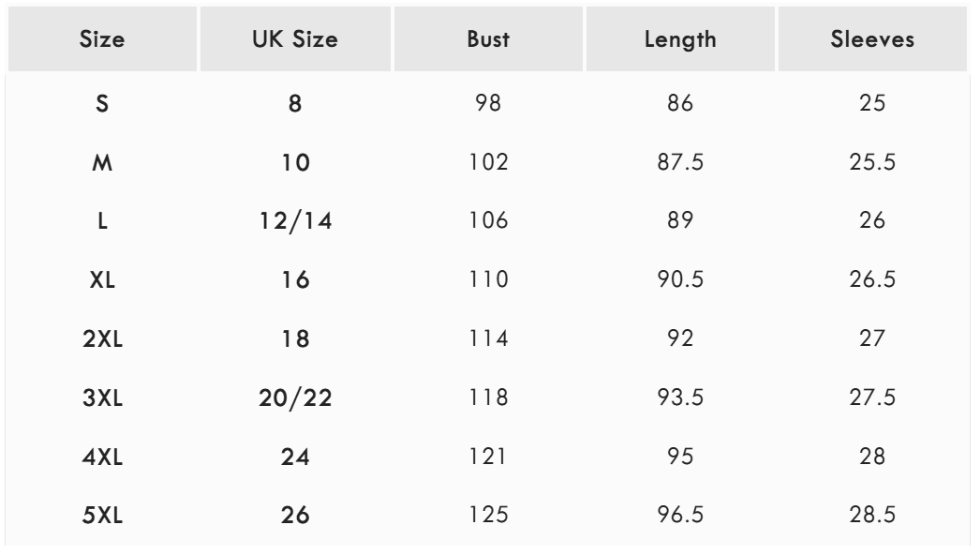
Task: Click the Size column header
Action: (x=102, y=42)
